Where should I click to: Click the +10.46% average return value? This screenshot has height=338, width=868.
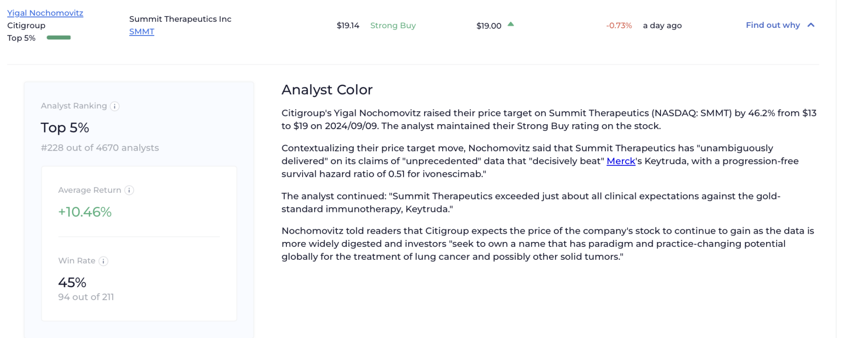85,212
